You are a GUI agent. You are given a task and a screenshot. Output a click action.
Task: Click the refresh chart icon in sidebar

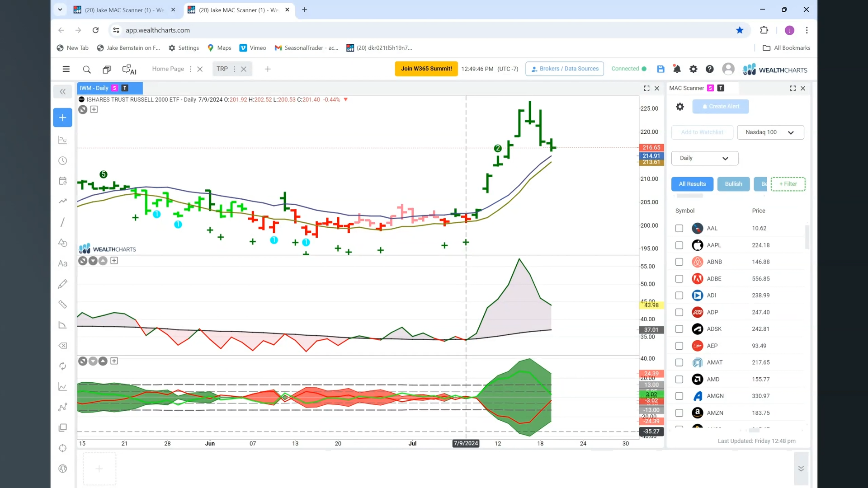63,366
